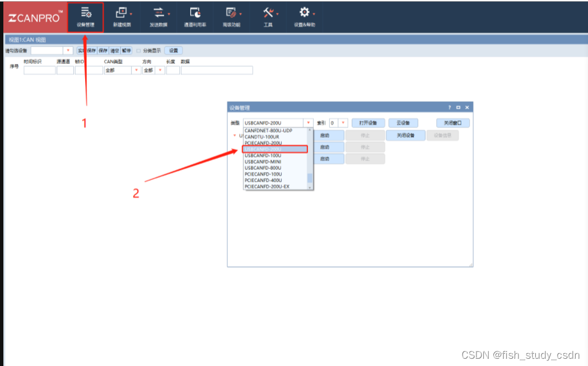
Task: Select highlighted USBCANFD-200U in the dropdown list
Action: tap(276, 150)
